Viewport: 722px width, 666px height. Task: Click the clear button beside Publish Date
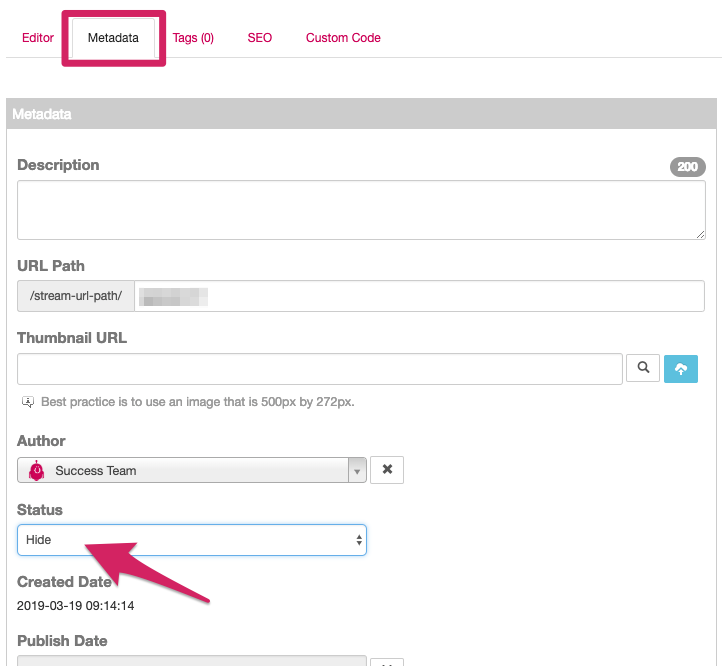click(x=387, y=662)
